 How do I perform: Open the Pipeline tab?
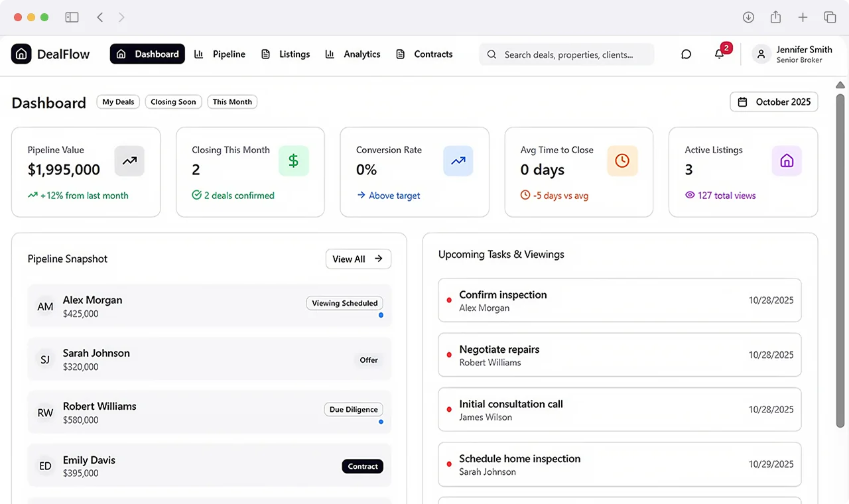[x=220, y=54]
